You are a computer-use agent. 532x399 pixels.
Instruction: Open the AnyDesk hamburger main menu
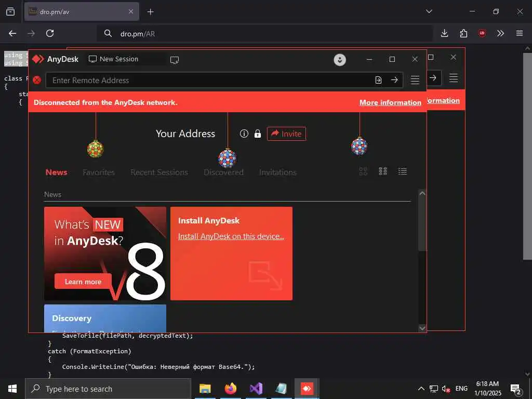pyautogui.click(x=415, y=80)
